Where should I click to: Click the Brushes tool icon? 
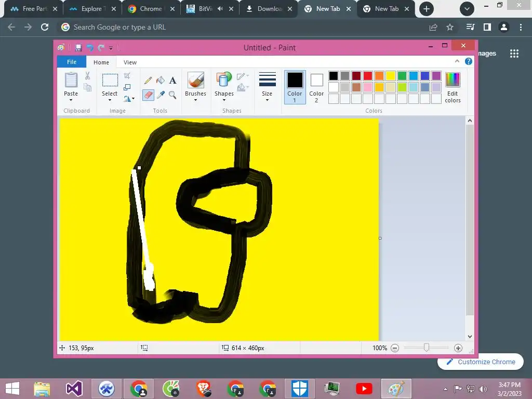196,80
